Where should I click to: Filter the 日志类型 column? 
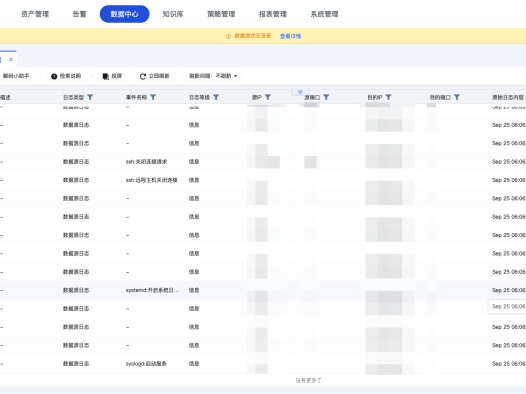coord(90,97)
